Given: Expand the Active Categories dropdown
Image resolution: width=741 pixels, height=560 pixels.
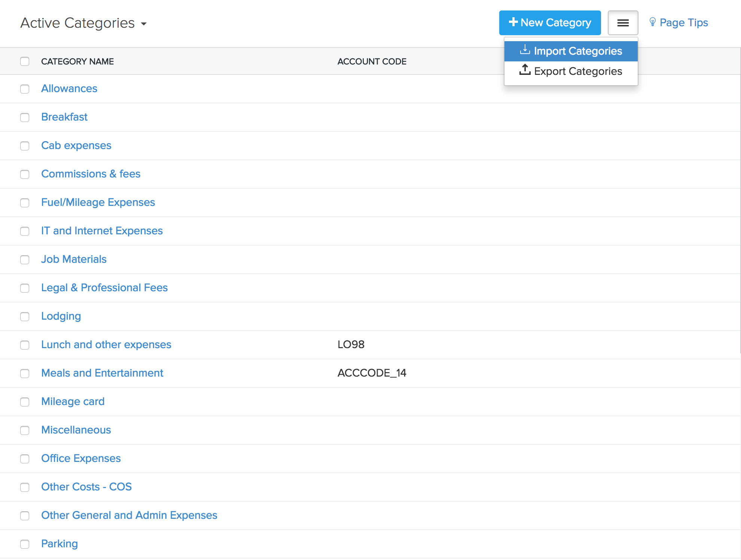Looking at the screenshot, I should tap(144, 24).
